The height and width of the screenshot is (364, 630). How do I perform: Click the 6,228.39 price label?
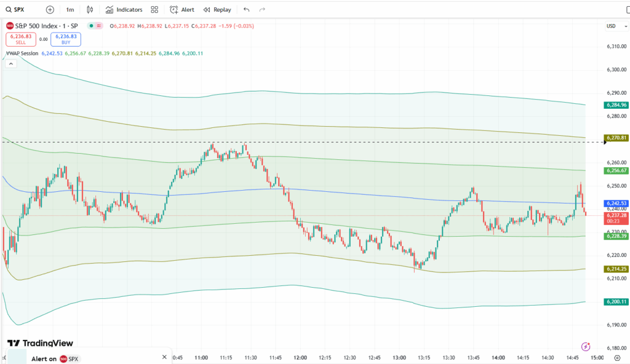616,236
